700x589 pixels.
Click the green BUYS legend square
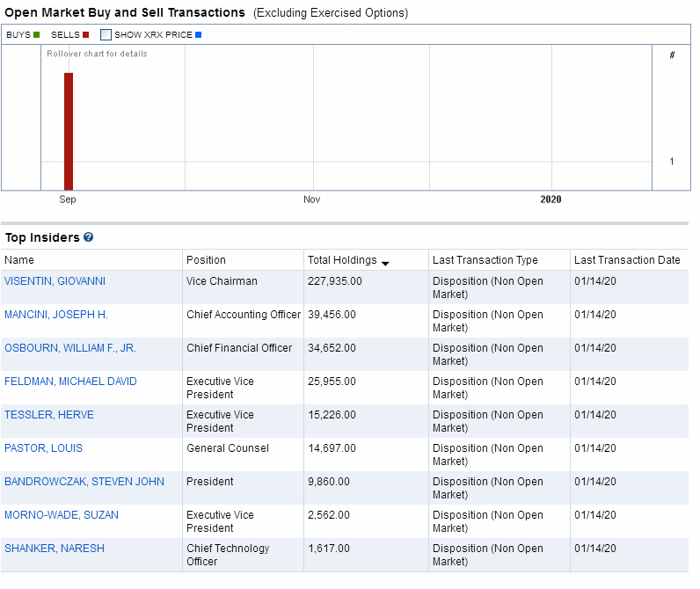coord(37,35)
